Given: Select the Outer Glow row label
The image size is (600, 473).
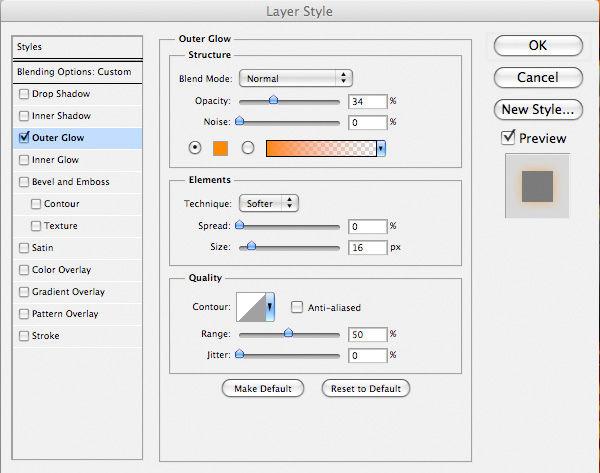Looking at the screenshot, I should coord(58,138).
